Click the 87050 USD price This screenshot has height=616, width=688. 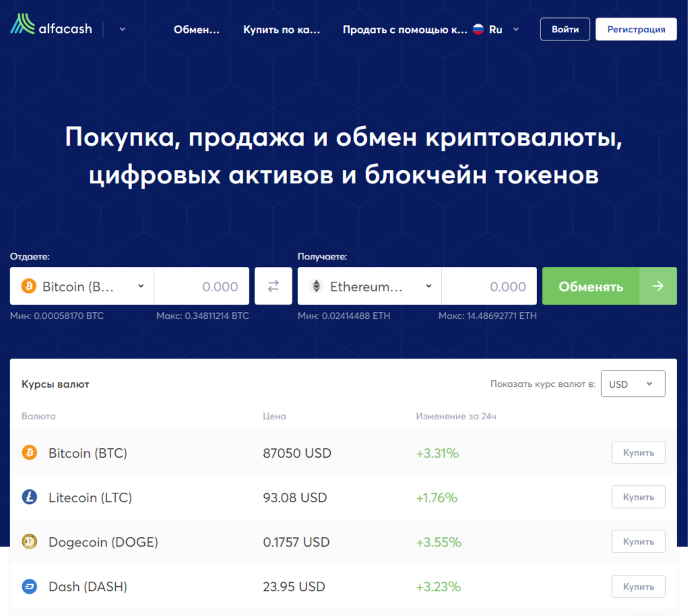tap(297, 453)
